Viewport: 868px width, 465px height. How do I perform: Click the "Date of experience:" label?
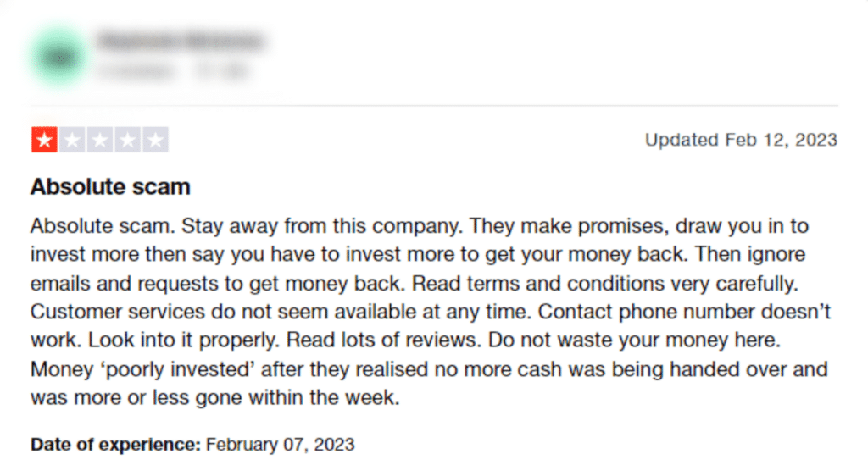115,445
